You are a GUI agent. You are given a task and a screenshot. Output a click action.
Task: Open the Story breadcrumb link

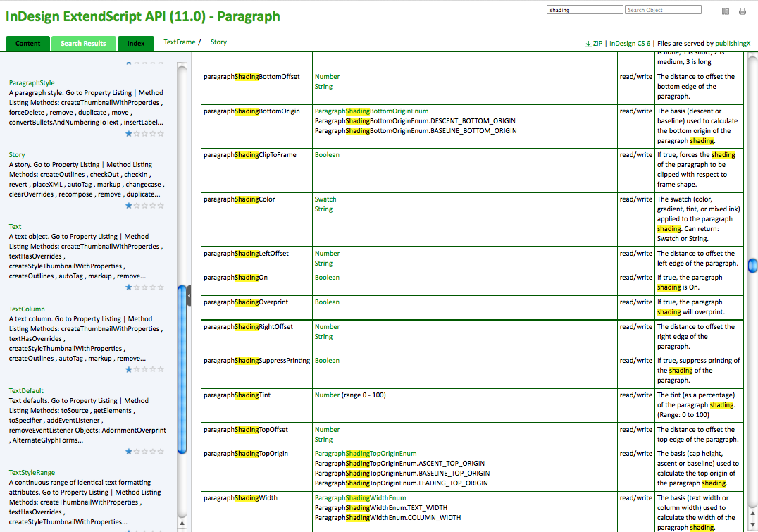[218, 42]
